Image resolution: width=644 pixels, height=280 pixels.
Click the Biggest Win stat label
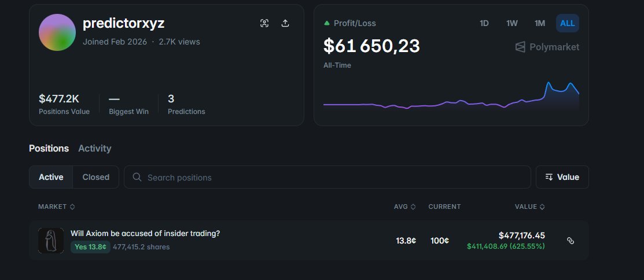point(128,112)
